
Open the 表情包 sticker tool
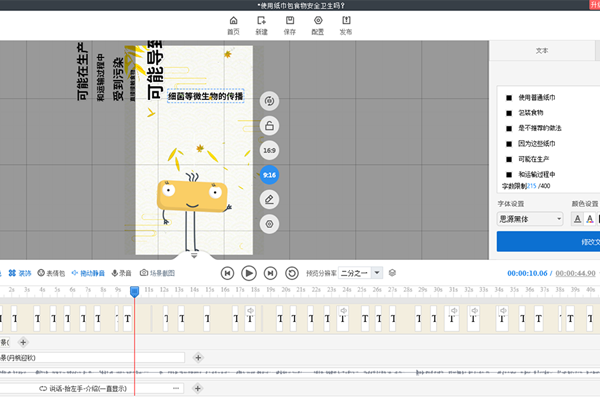pyautogui.click(x=51, y=273)
